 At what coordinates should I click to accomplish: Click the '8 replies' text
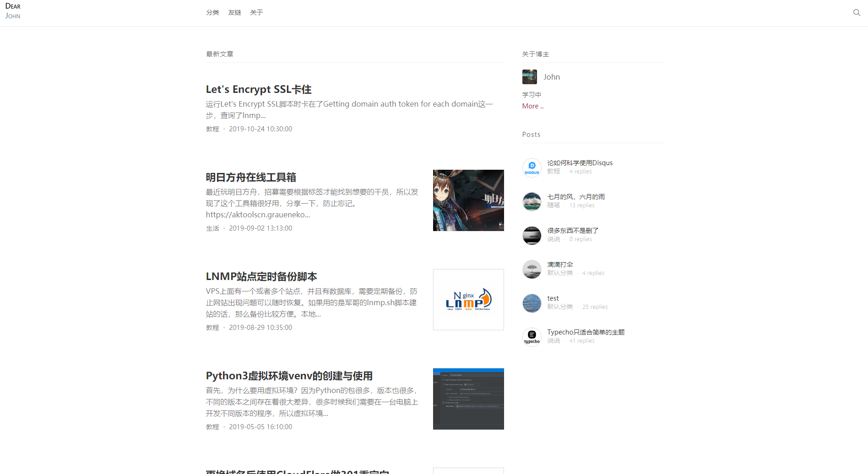(x=580, y=239)
